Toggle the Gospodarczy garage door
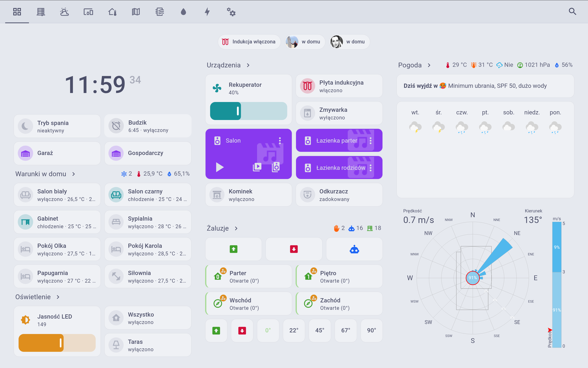Screen dimensions: 588x368 148,153
